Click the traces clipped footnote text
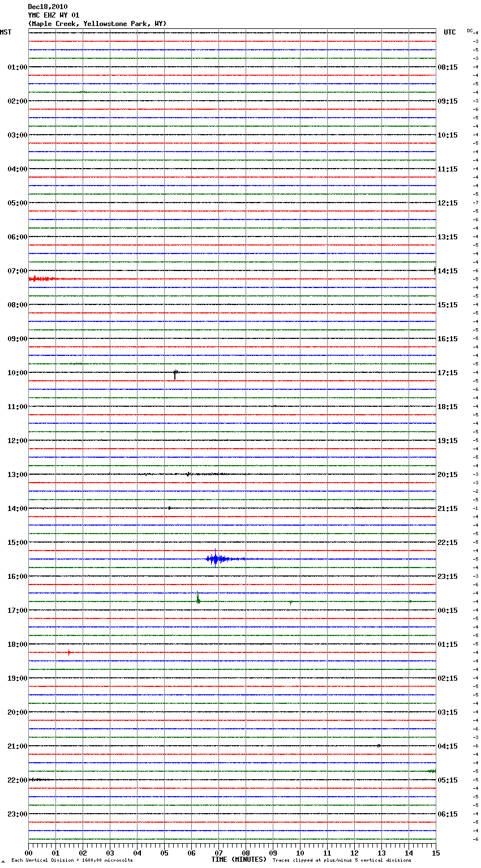 point(342,861)
